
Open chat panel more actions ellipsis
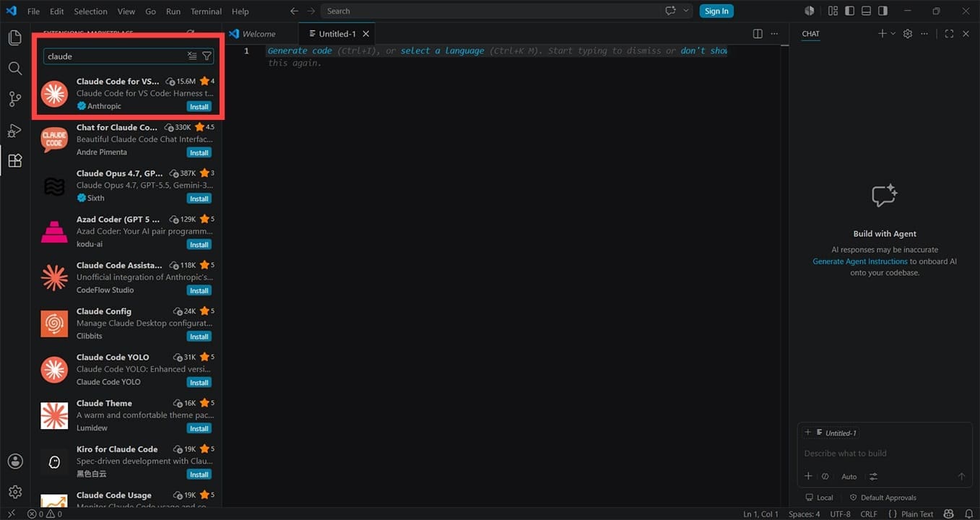(x=924, y=34)
